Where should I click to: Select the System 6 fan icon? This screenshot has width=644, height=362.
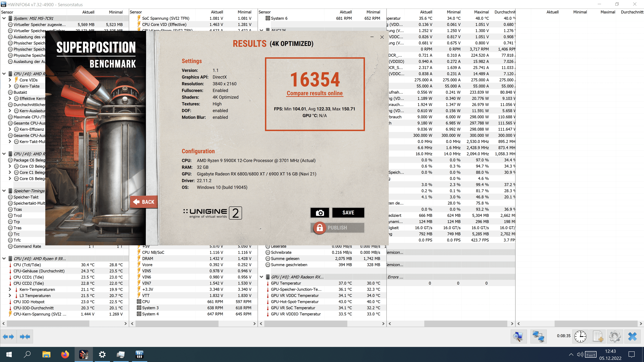268,18
